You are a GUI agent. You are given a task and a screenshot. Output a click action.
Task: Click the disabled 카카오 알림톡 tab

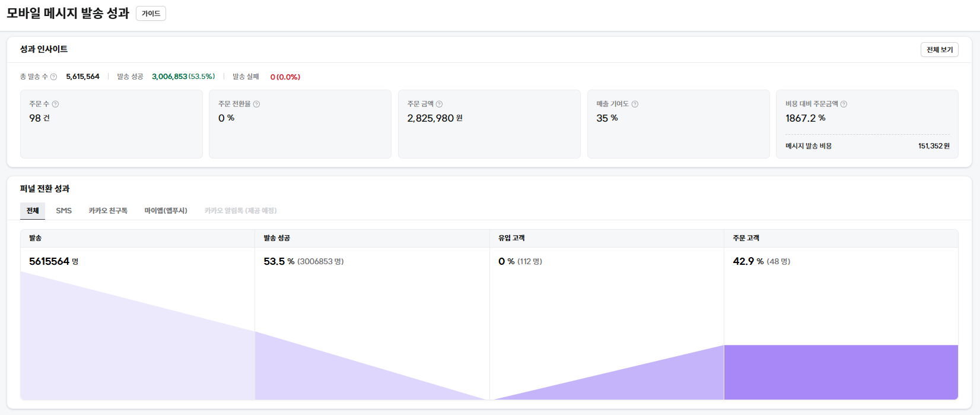(x=240, y=211)
